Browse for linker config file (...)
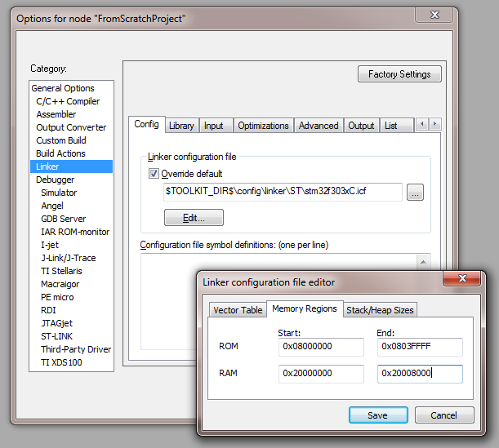499x448 pixels. pyautogui.click(x=415, y=192)
